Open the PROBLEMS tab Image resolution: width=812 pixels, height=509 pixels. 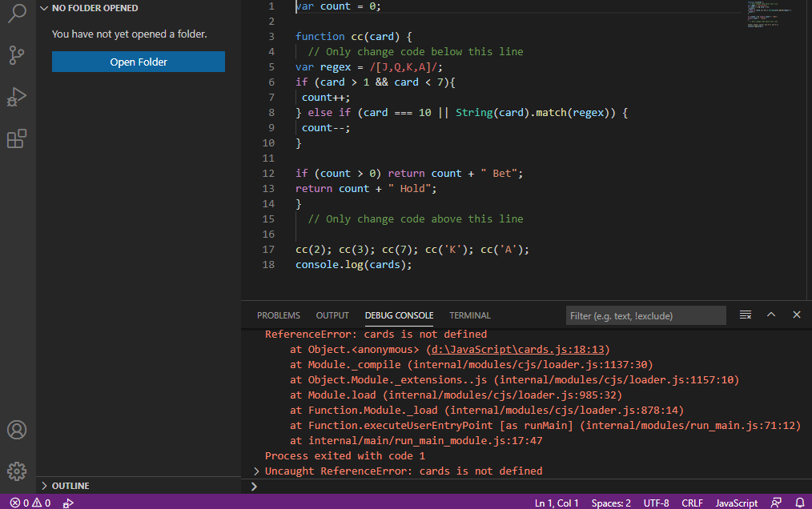(278, 315)
